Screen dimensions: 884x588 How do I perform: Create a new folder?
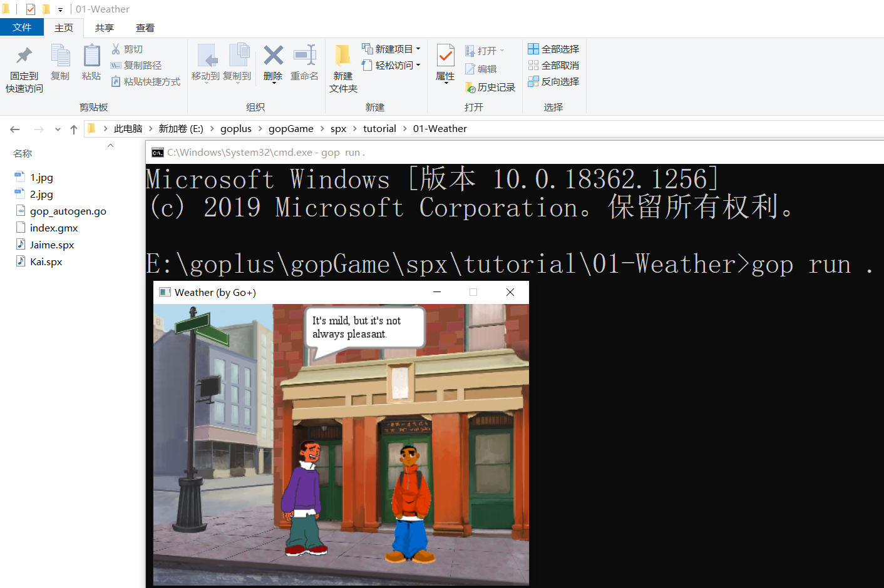[x=343, y=69]
